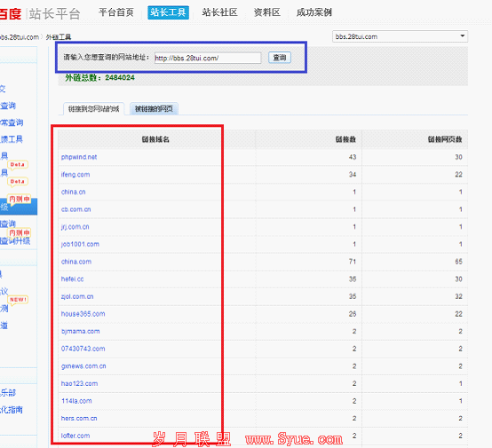
Task: Switch to the 被链接的网页 tab
Action: coord(154,109)
